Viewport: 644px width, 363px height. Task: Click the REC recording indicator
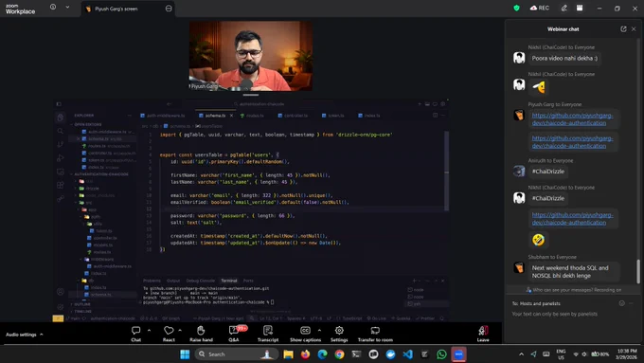pos(540,8)
